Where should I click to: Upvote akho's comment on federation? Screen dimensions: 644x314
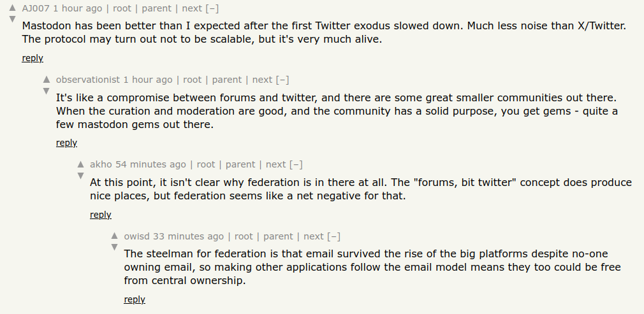tap(80, 164)
